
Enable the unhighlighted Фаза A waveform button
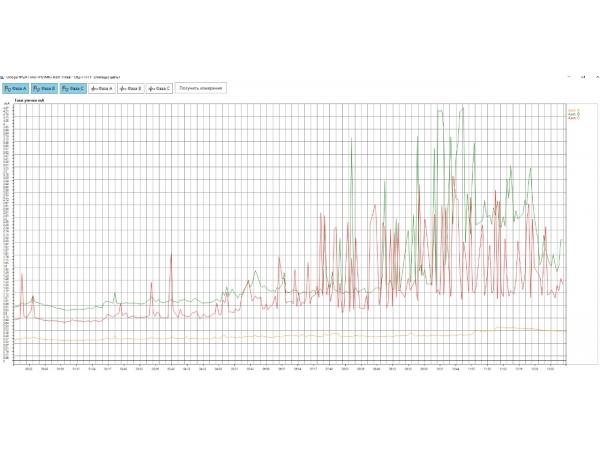coord(102,88)
